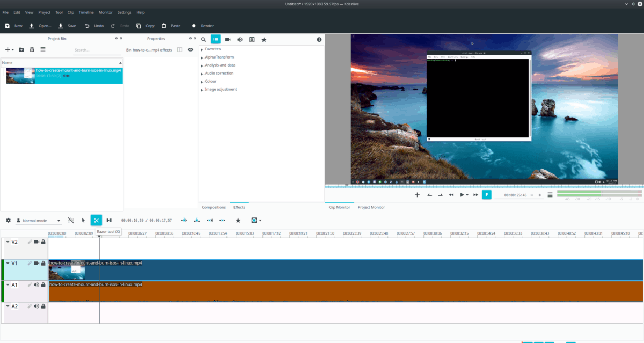The width and height of the screenshot is (644, 343).
Task: Select the Razor tool in timeline toolbar
Action: (x=96, y=220)
